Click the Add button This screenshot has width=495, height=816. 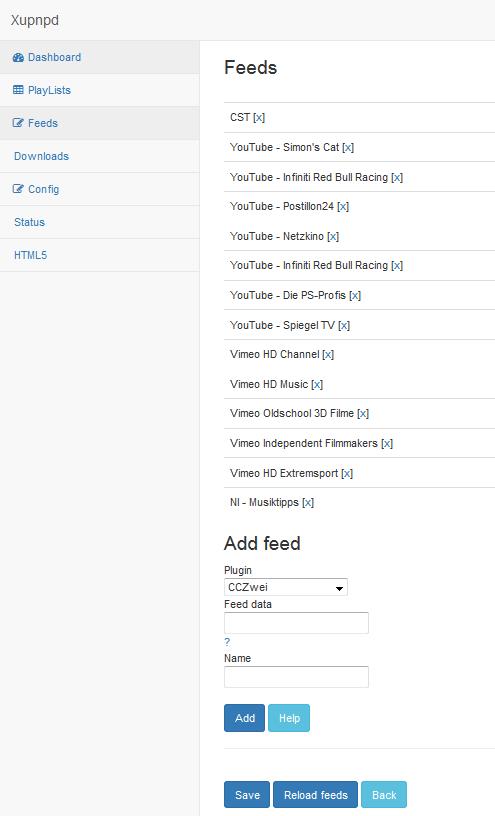pos(245,718)
